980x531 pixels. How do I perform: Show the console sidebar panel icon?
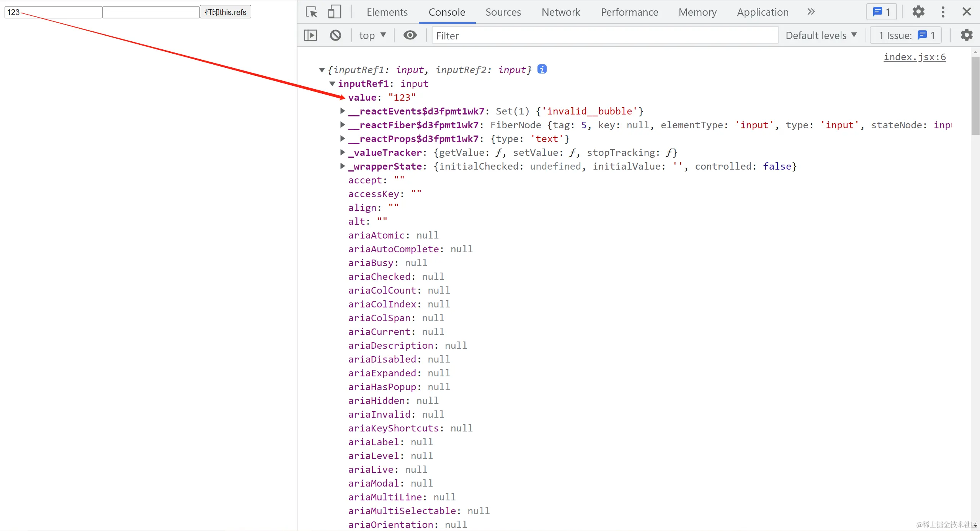310,36
